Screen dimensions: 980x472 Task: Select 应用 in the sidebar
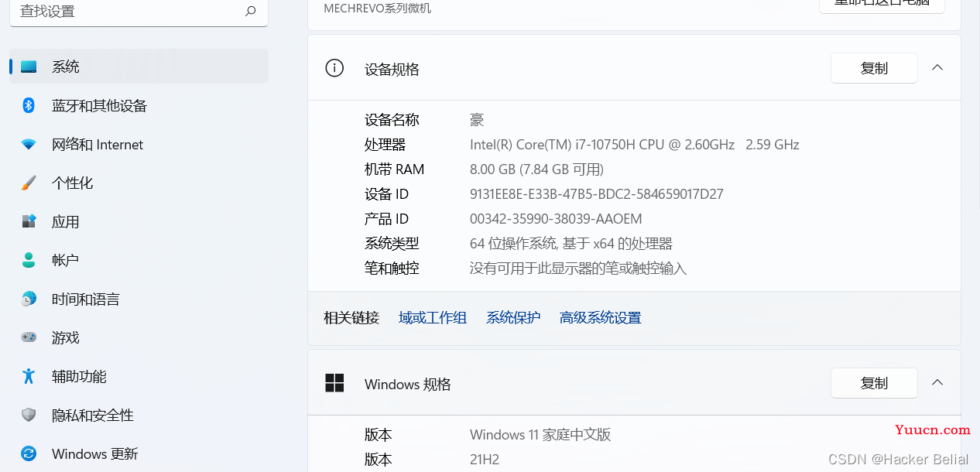139,221
